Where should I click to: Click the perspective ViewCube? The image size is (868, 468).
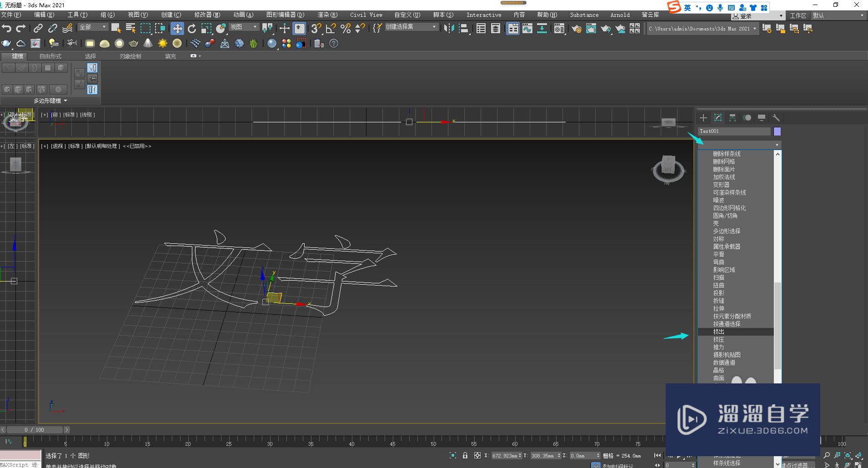click(668, 169)
